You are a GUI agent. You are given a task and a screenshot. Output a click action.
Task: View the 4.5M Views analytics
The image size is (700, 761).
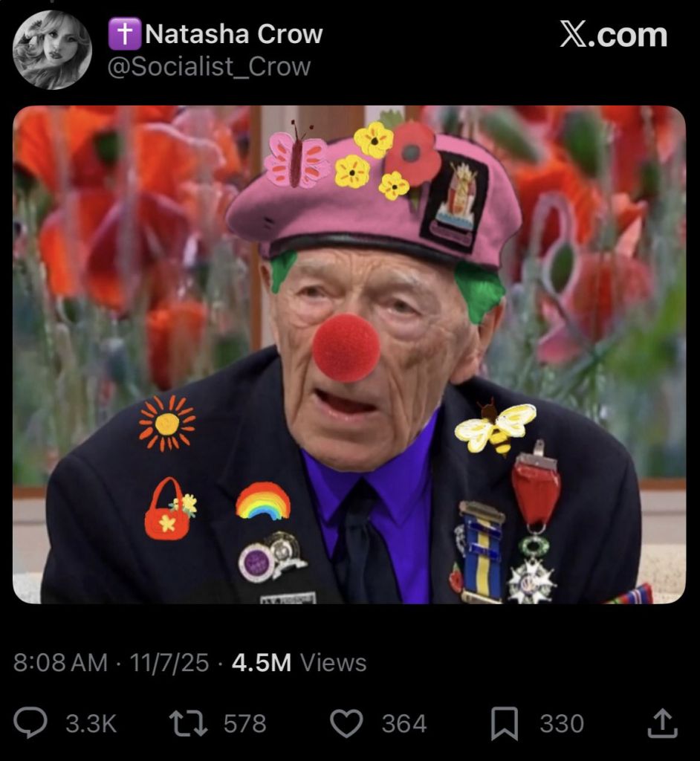[299, 662]
